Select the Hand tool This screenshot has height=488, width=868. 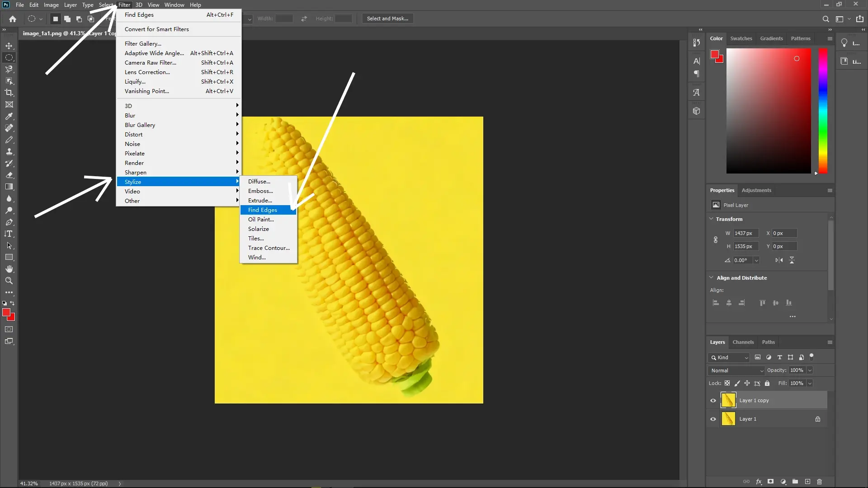[9, 268]
